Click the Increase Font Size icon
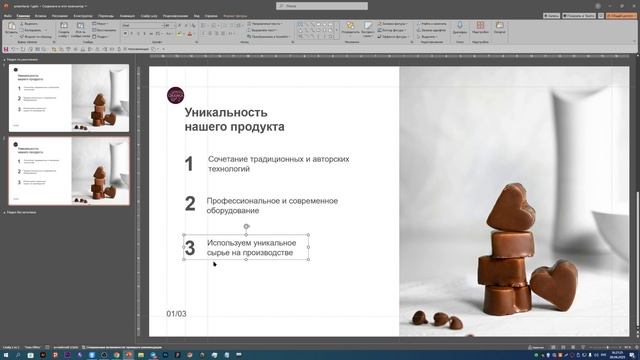 [179, 25]
